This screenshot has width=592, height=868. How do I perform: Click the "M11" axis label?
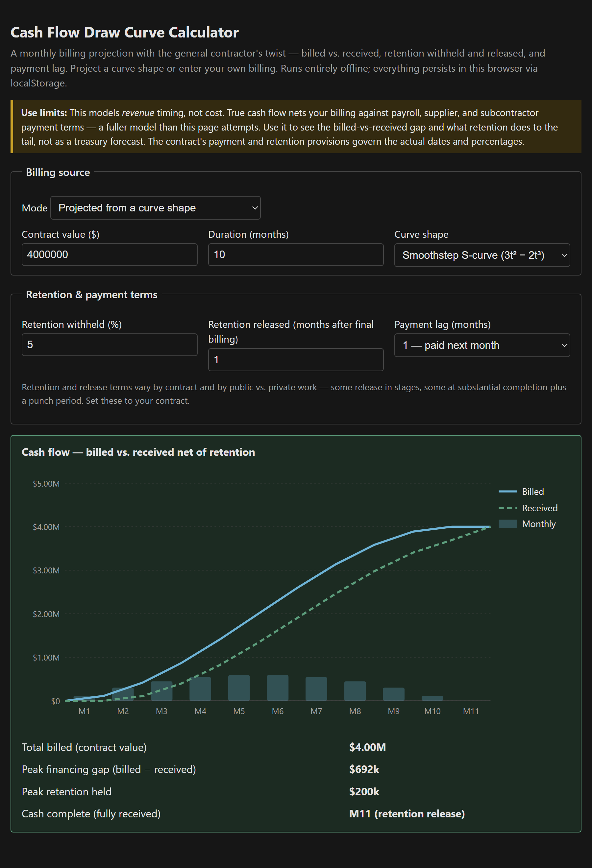[x=471, y=711]
